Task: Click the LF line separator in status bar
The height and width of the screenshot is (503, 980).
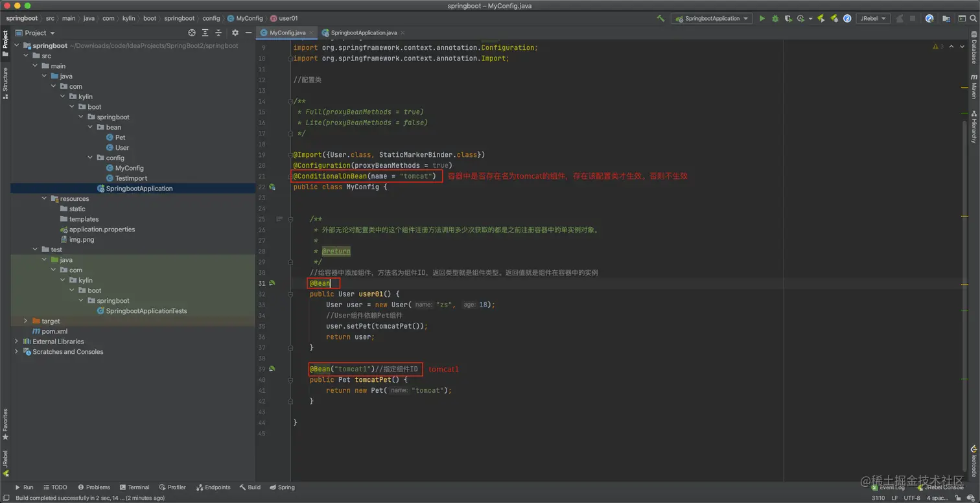Action: tap(894, 498)
